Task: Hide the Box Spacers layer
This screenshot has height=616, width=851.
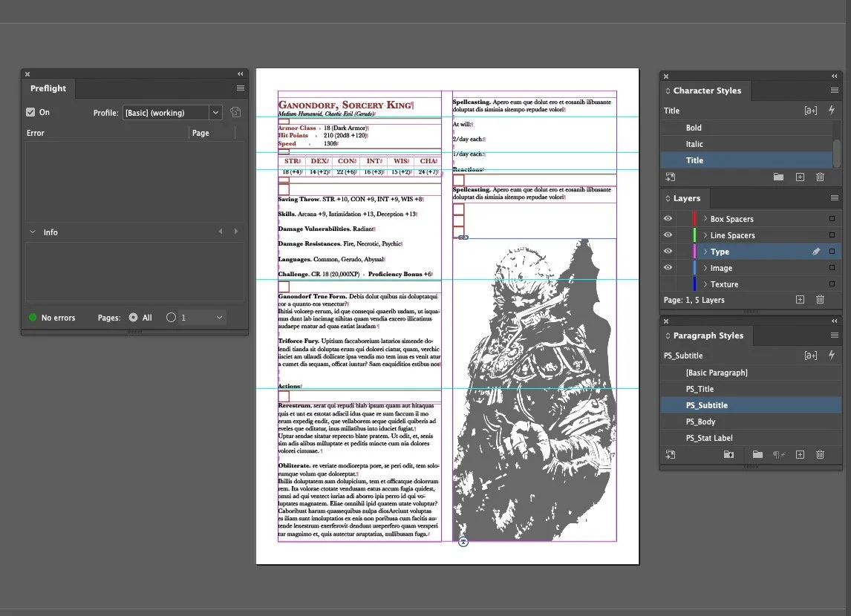Action: pos(668,218)
